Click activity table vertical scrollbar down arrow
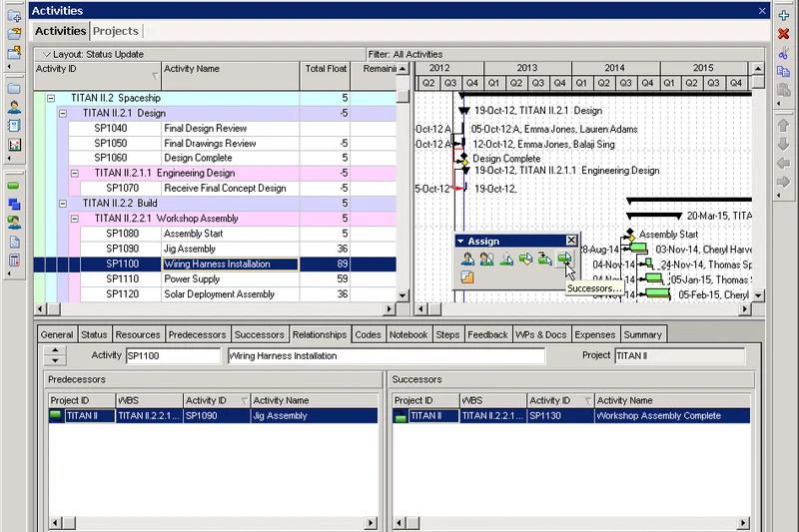 click(402, 295)
